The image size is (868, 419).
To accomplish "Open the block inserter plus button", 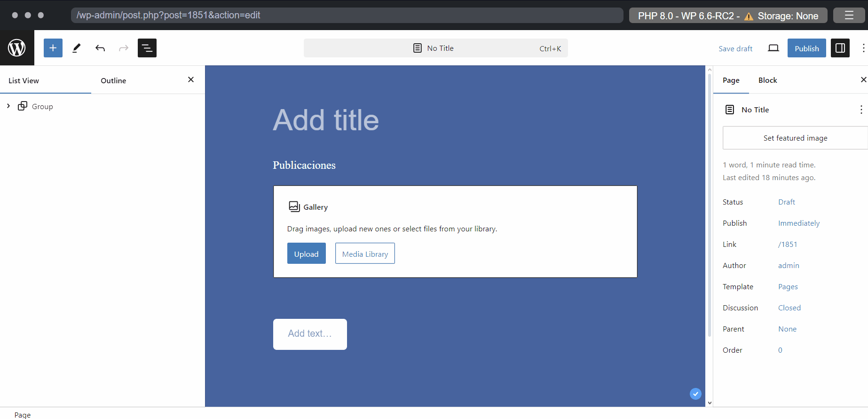I will click(x=53, y=48).
